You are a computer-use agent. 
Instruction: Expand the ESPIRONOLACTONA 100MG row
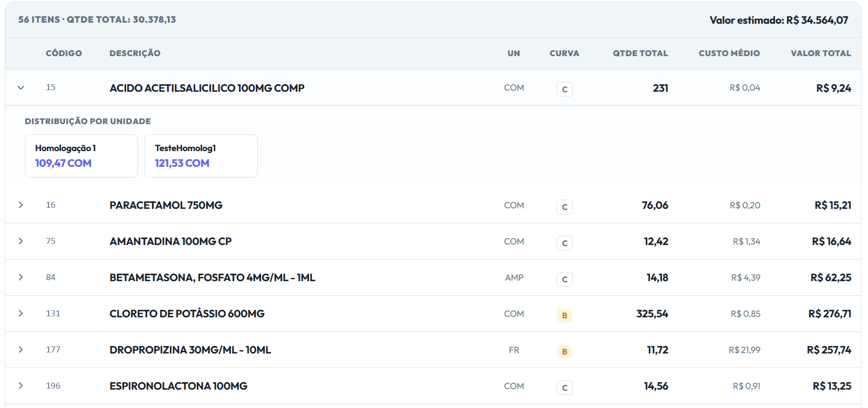(x=20, y=386)
